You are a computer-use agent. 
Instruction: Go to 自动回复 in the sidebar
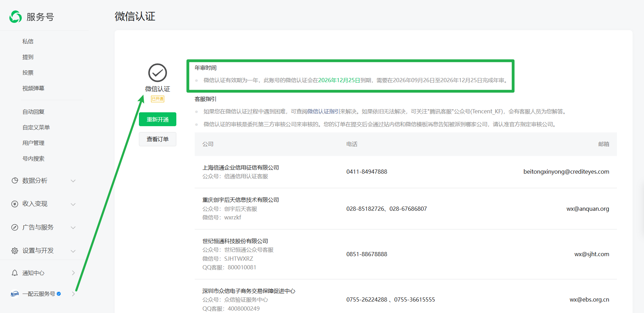(x=34, y=112)
